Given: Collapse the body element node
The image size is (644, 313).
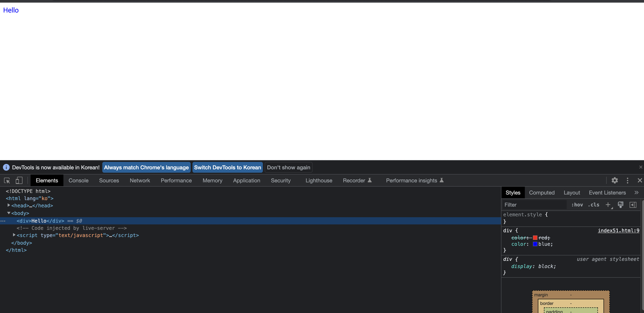Looking at the screenshot, I should click(9, 213).
